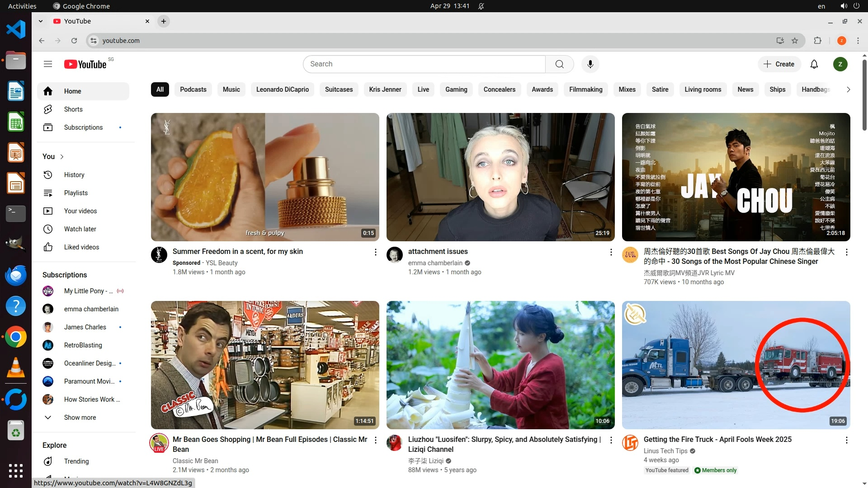Switch to the Podcasts chip
This screenshot has height=488, width=868.
[193, 89]
